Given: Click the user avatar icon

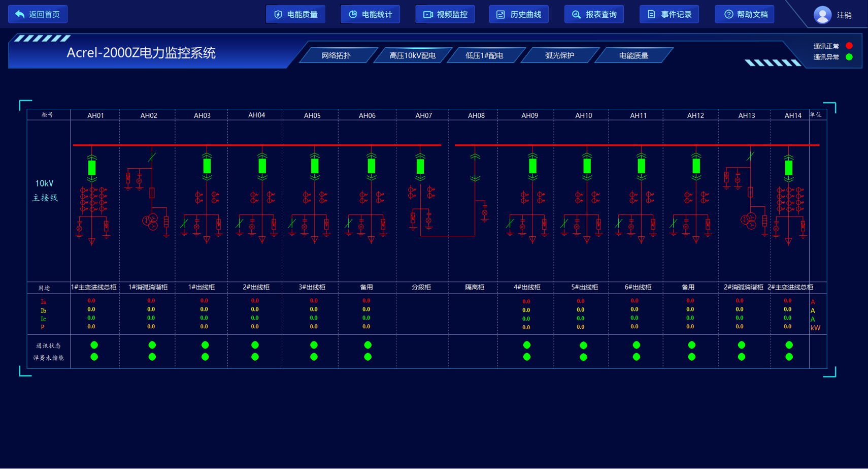Looking at the screenshot, I should point(822,15).
